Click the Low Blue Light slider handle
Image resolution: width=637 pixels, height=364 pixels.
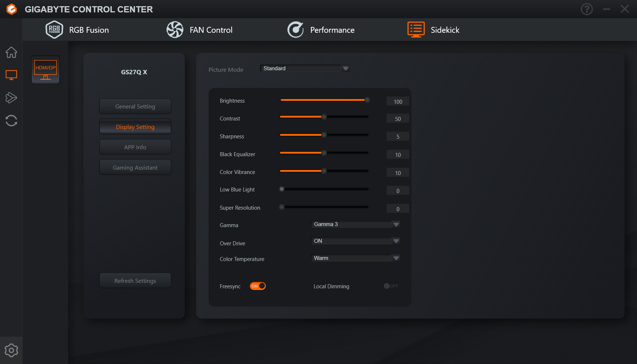click(x=282, y=189)
